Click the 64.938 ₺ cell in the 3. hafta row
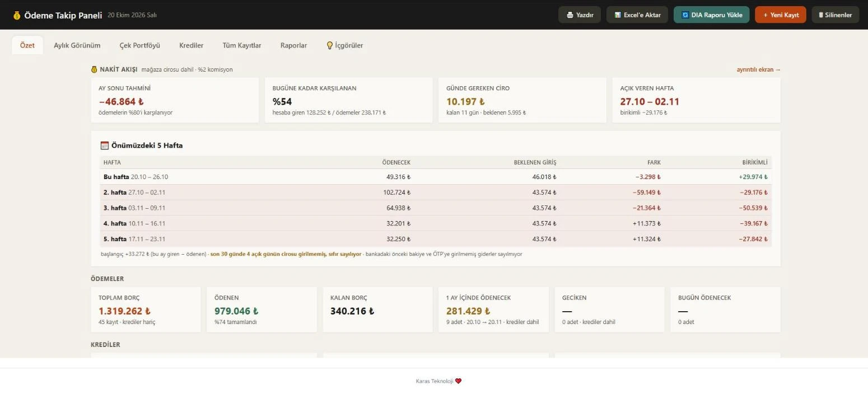Viewport: 868px width, 394px height. tap(398, 208)
